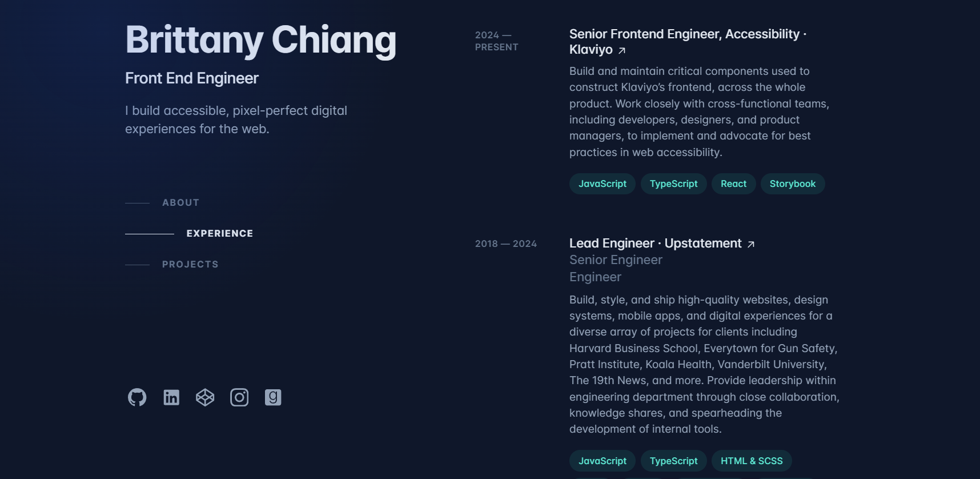Click the arrow icon next to Klaviyo
The image size is (980, 479).
point(622,50)
